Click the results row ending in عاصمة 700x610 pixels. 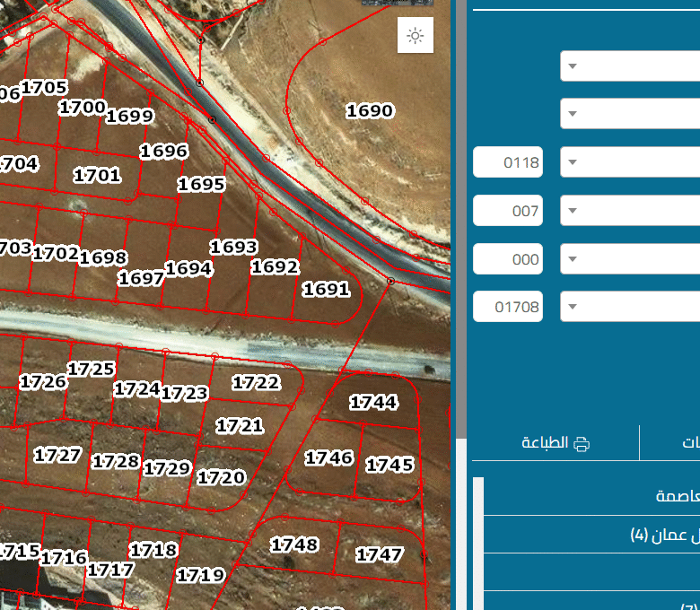point(592,496)
